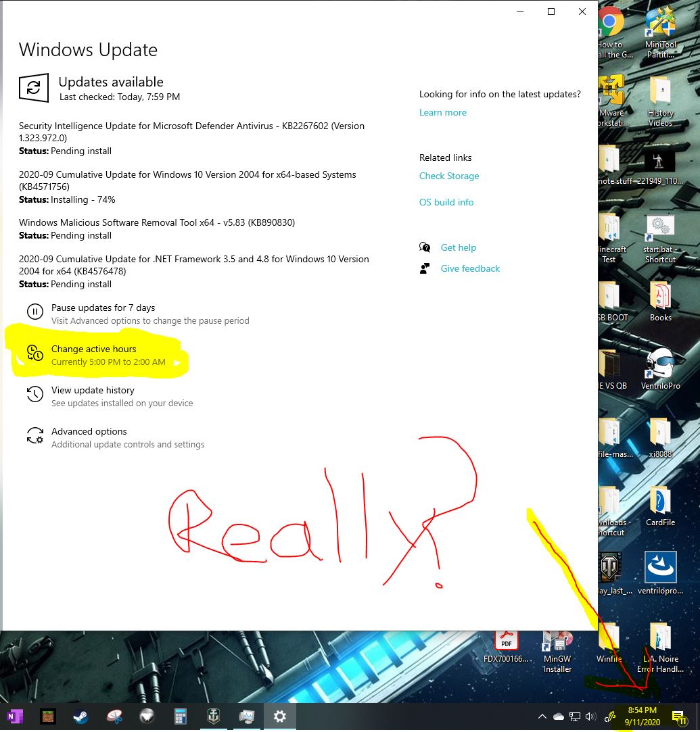Open OneNote from the taskbar

pos(15,716)
